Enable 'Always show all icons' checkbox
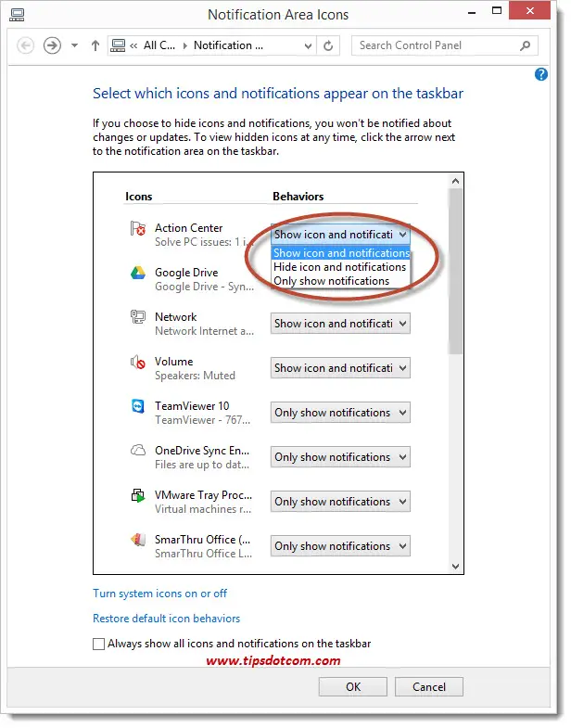Screen dimensions: 571x728 pyautogui.click(x=98, y=644)
